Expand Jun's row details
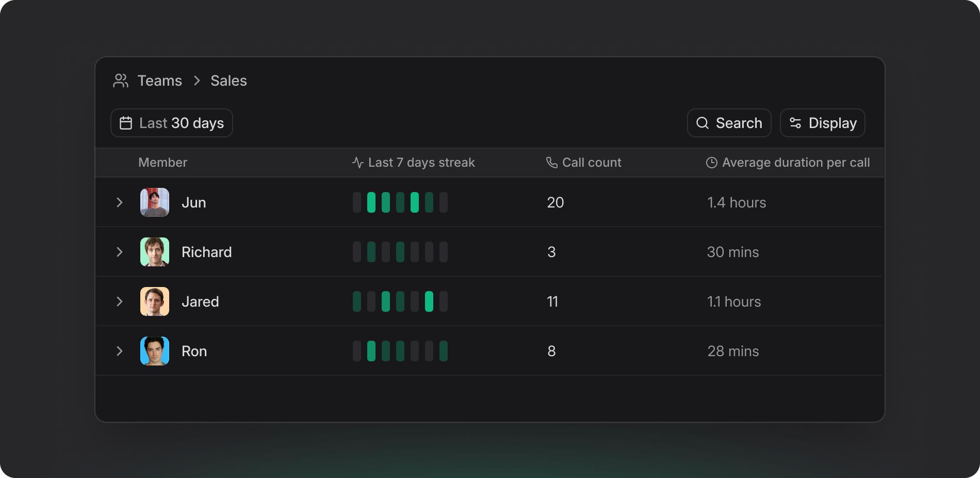The image size is (980, 478). click(120, 202)
